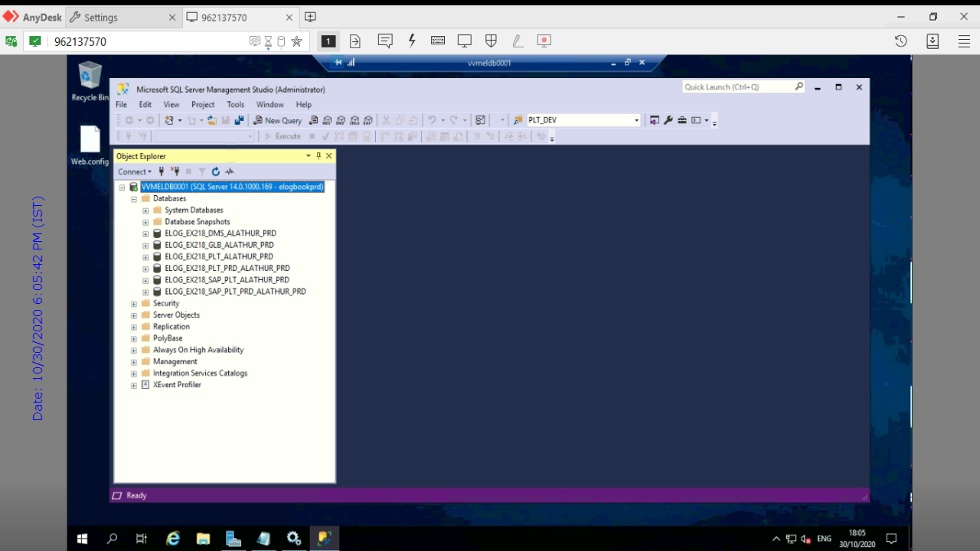Open the Project menu
Viewport: 980px width, 551px height.
(x=203, y=105)
